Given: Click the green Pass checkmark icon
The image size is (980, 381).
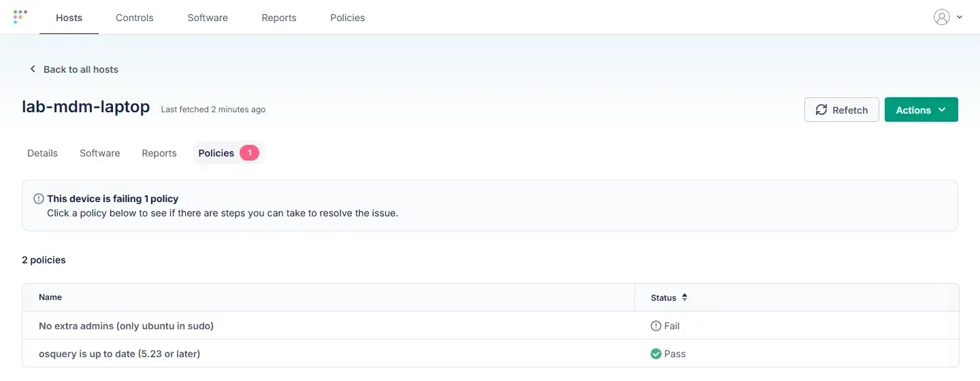Looking at the screenshot, I should pyautogui.click(x=656, y=354).
